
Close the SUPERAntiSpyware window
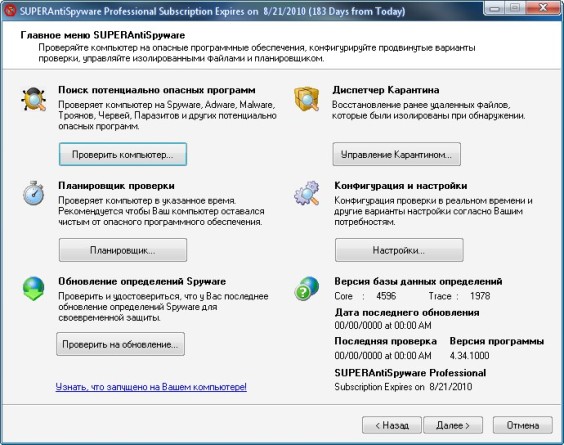click(543, 8)
